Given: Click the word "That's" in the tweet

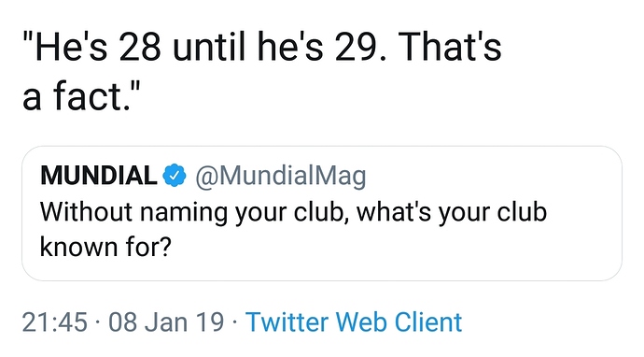Looking at the screenshot, I should pos(449,46).
